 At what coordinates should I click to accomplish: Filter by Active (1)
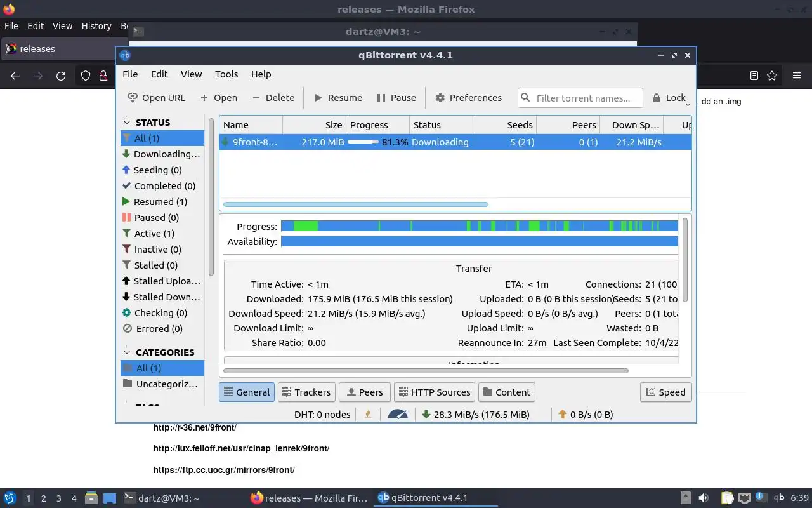162,233
